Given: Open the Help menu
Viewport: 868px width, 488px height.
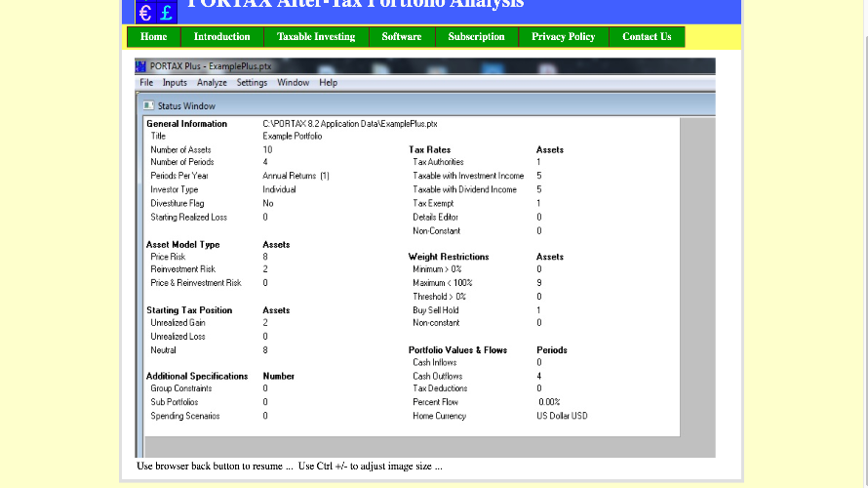Looking at the screenshot, I should point(329,83).
